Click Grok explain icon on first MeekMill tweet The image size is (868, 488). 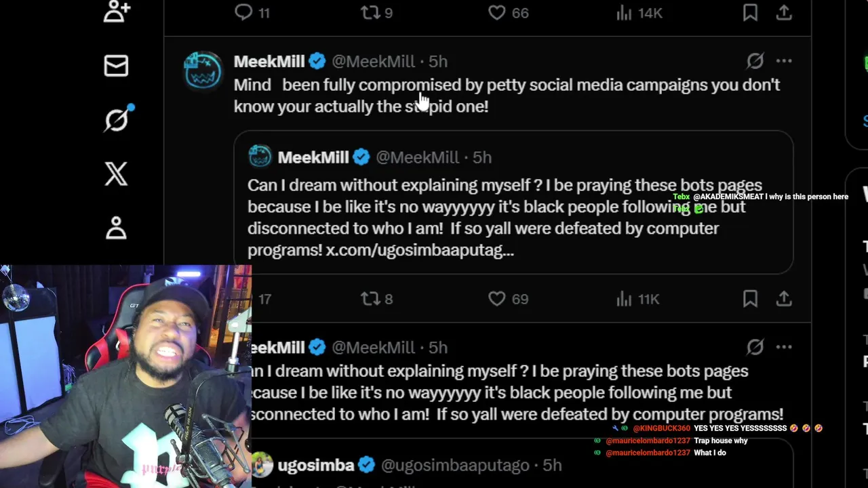pos(755,61)
